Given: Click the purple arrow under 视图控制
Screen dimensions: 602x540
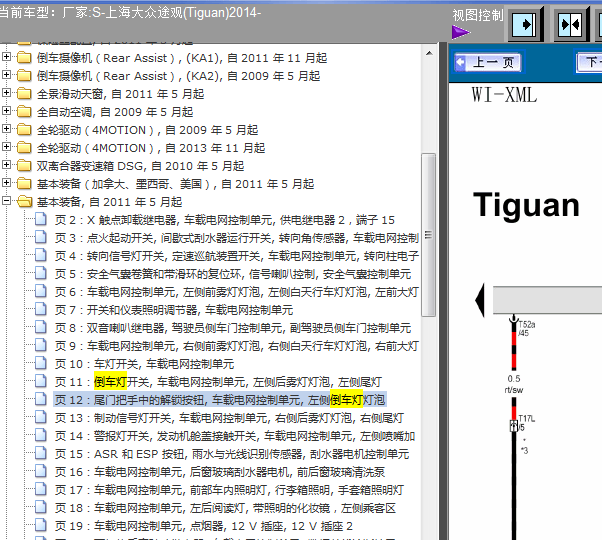Looking at the screenshot, I should [x=461, y=32].
